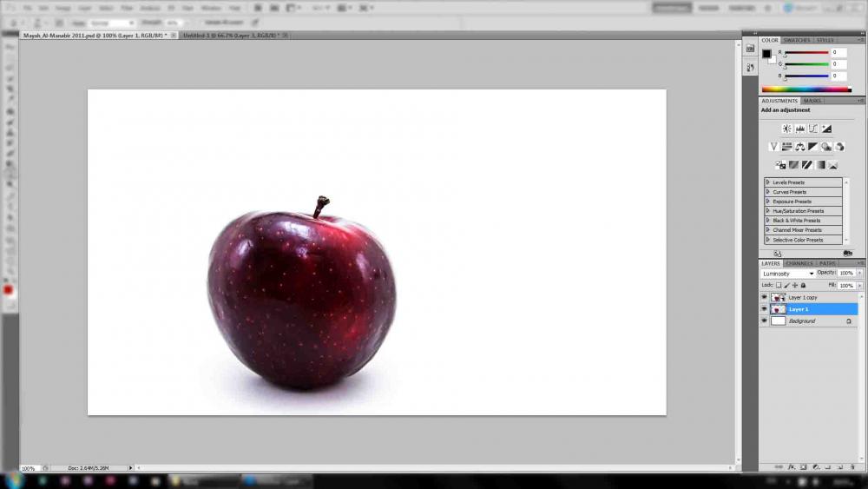Add a Gradient Map adjustment
The image size is (868, 489).
820,165
